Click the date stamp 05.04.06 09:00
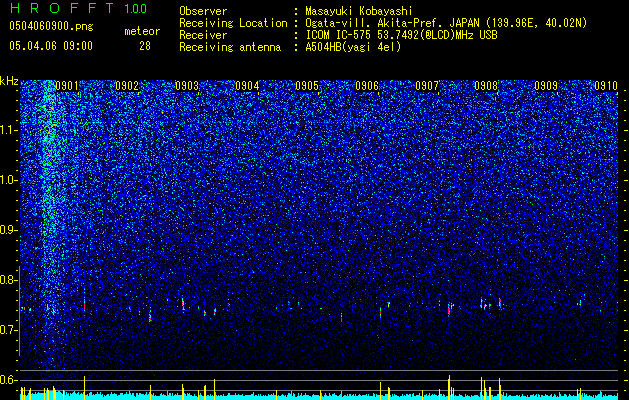 click(x=51, y=46)
